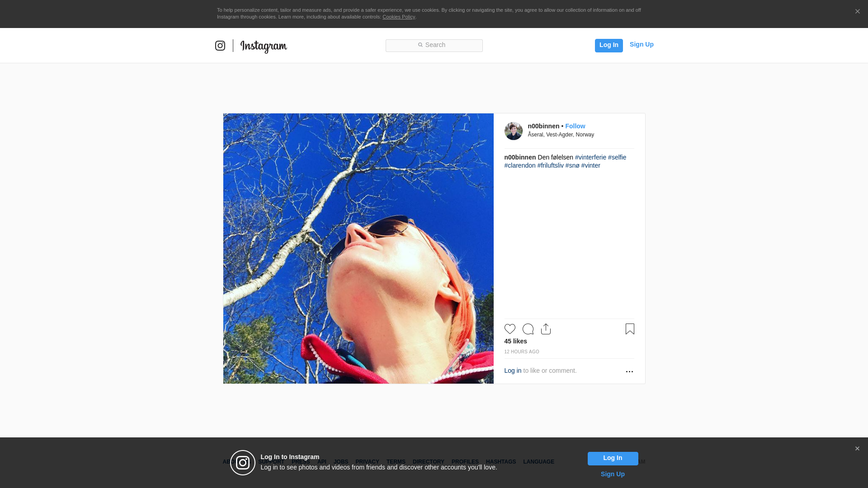Screen dimensions: 868x488
Task: Open the #snø hashtag
Action: pos(572,165)
